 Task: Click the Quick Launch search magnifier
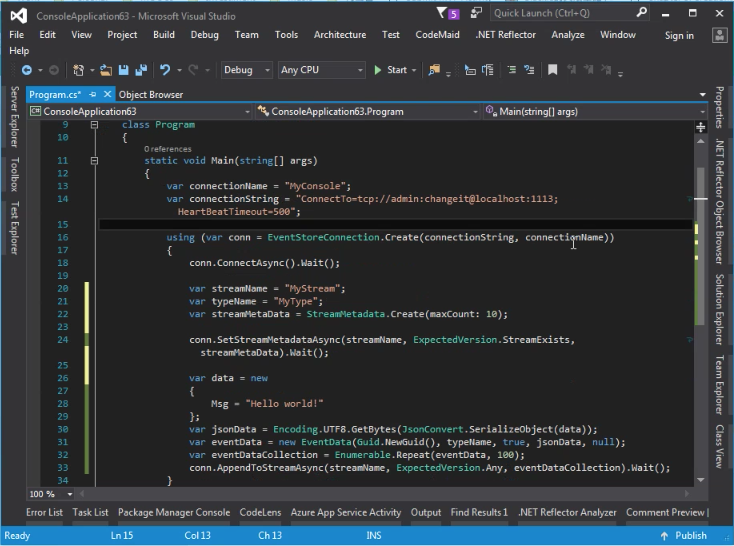click(642, 13)
